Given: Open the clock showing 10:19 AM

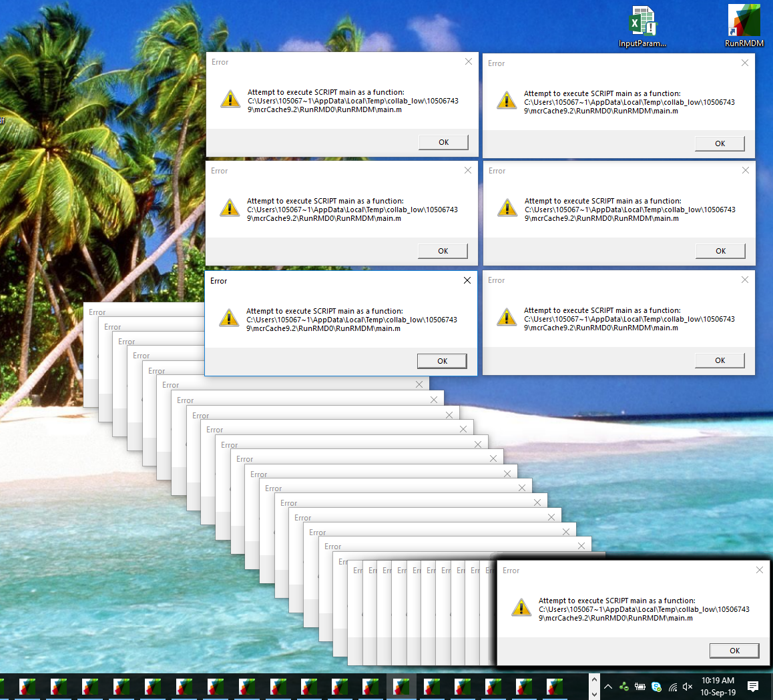Looking at the screenshot, I should [718, 687].
